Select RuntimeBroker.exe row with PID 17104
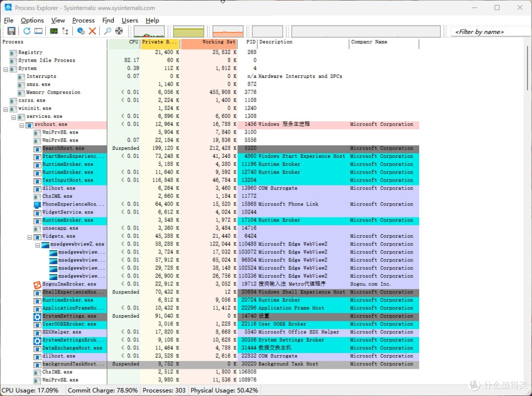532x396 pixels. click(210, 220)
